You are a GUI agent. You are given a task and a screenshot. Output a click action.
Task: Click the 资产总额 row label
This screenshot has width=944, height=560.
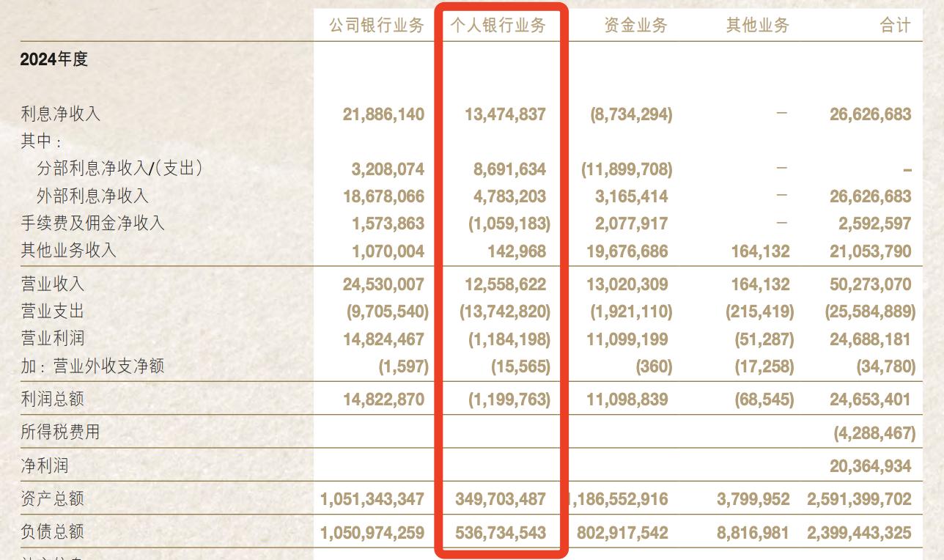click(53, 500)
